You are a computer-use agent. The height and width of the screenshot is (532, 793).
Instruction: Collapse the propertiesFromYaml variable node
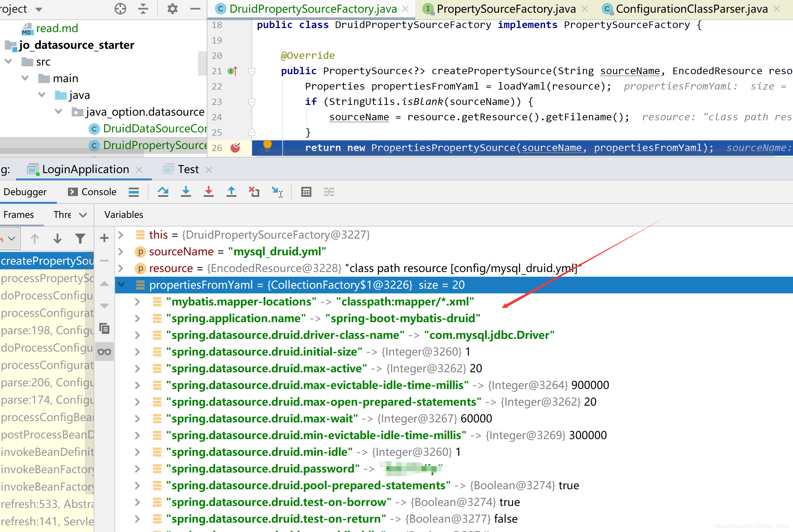click(x=121, y=285)
